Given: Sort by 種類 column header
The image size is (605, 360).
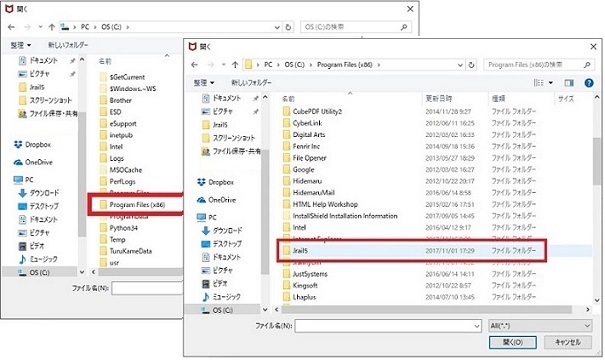Looking at the screenshot, I should pos(499,99).
